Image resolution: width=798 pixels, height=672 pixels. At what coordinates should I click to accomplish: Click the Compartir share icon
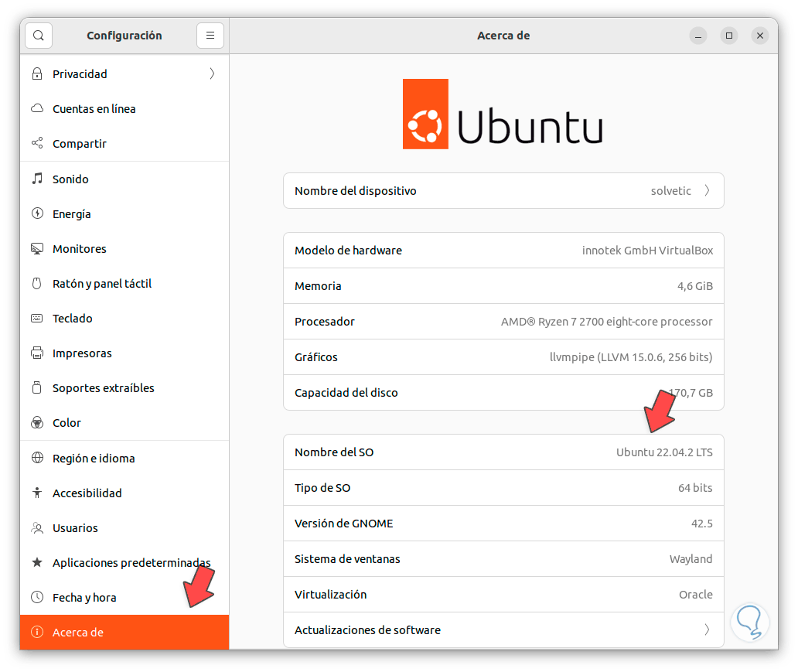[37, 143]
